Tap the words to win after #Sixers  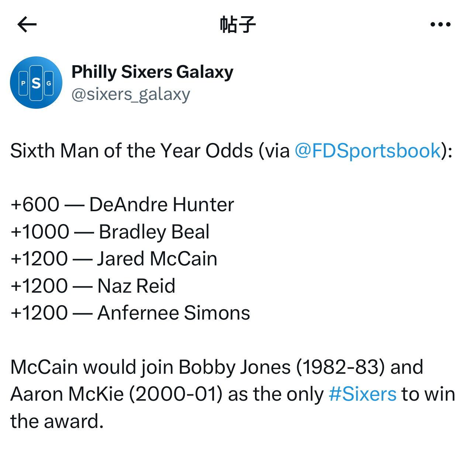pyautogui.click(x=428, y=394)
